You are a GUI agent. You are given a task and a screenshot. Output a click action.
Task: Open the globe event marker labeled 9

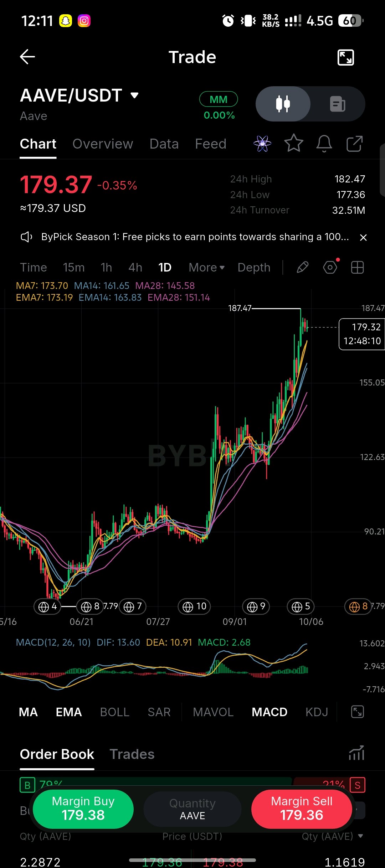256,606
